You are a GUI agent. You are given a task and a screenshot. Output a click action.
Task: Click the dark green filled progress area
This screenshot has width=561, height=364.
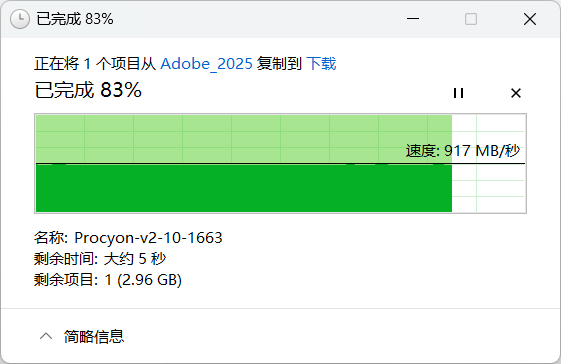coord(244,188)
